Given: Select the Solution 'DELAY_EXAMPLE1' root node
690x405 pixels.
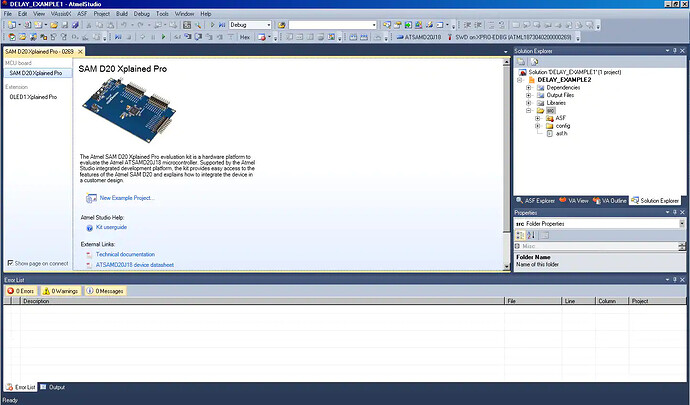Looking at the screenshot, I should [x=574, y=72].
